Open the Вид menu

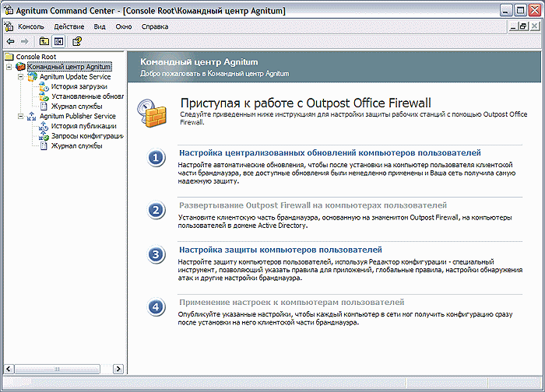tap(100, 26)
